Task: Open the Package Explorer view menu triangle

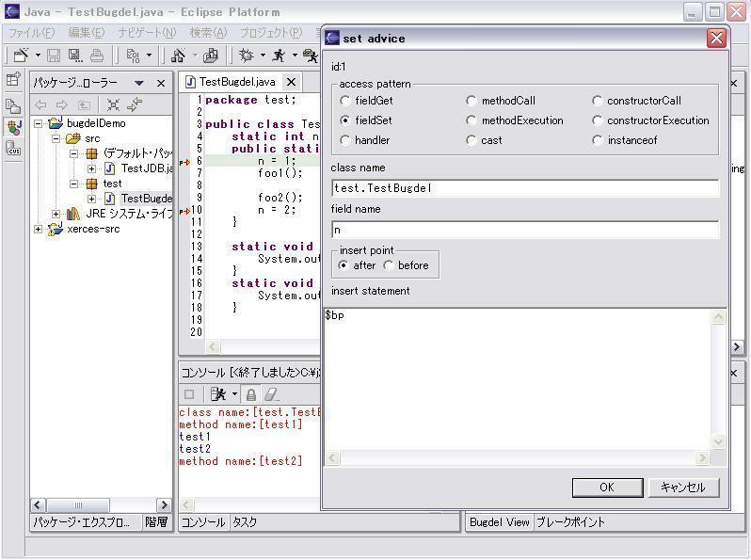Action: (139, 84)
